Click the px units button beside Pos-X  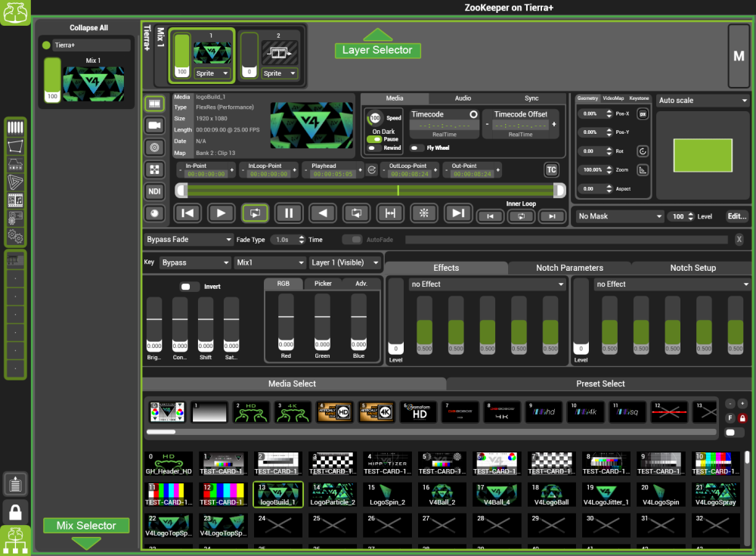(643, 114)
